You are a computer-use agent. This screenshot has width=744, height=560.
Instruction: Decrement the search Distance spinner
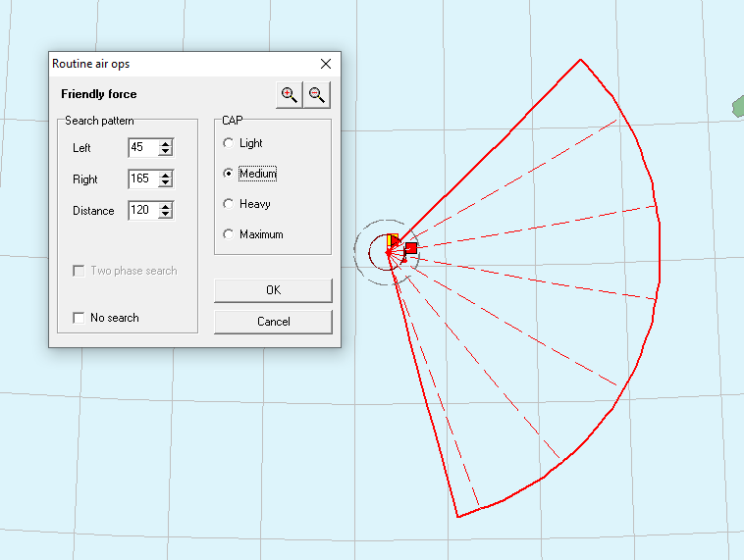click(166, 215)
